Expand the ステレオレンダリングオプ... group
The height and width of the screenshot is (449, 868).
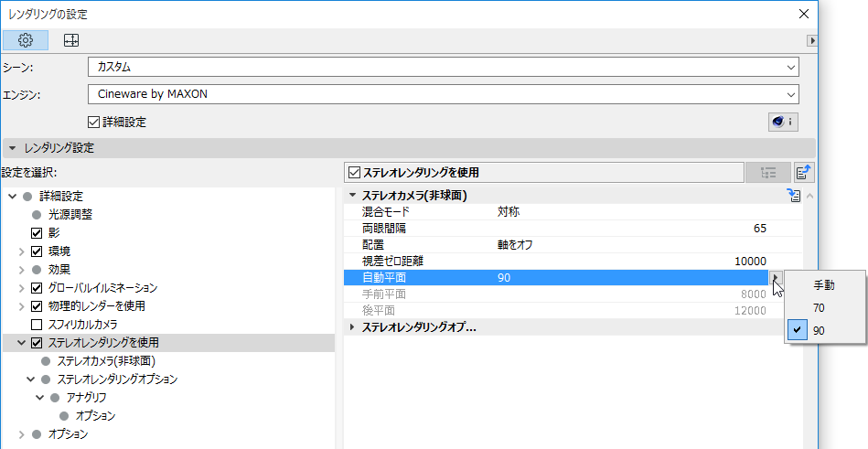point(352,327)
